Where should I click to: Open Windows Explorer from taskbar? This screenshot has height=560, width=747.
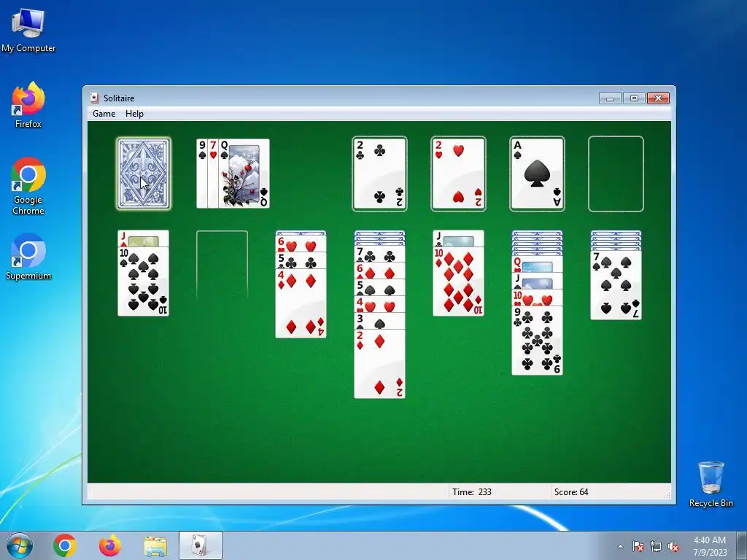coord(155,545)
